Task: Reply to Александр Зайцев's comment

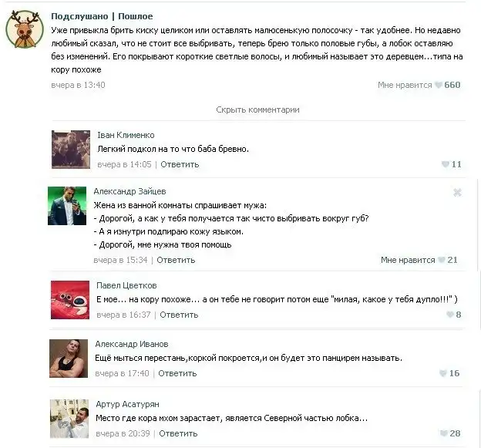Action: [x=176, y=260]
